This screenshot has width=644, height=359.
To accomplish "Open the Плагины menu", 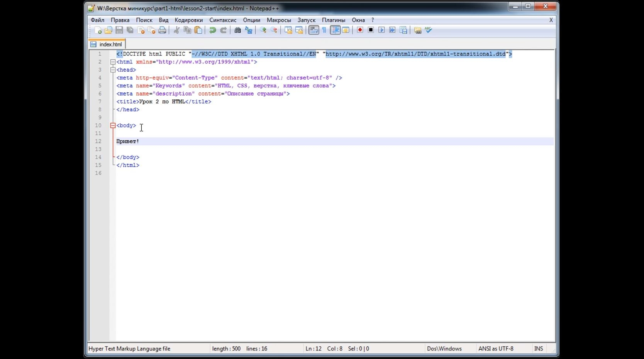I will tap(334, 20).
